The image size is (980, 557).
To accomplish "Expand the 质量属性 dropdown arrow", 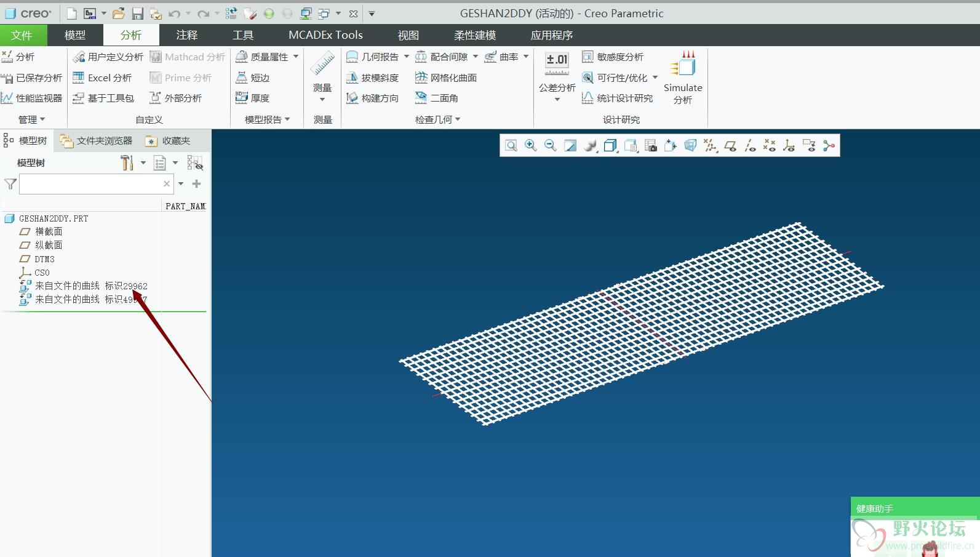I will (296, 57).
